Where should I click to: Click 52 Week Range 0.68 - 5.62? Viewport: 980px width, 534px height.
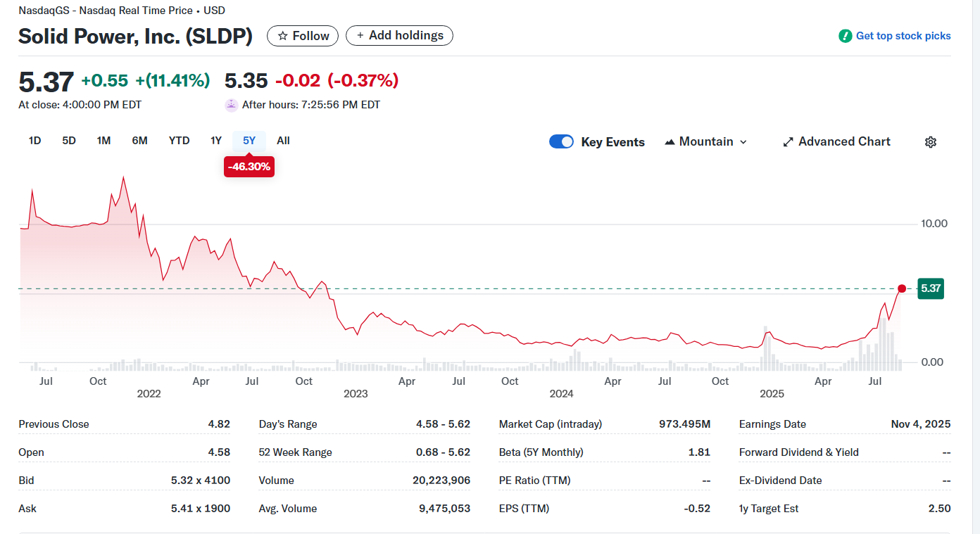pyautogui.click(x=443, y=452)
